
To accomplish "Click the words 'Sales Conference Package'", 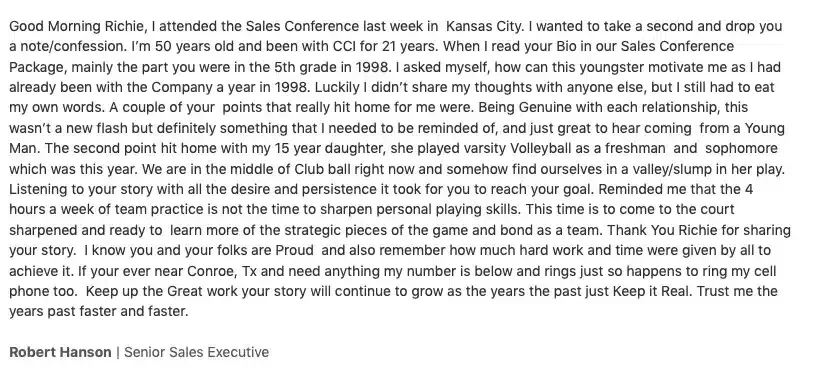I will tap(677, 47).
